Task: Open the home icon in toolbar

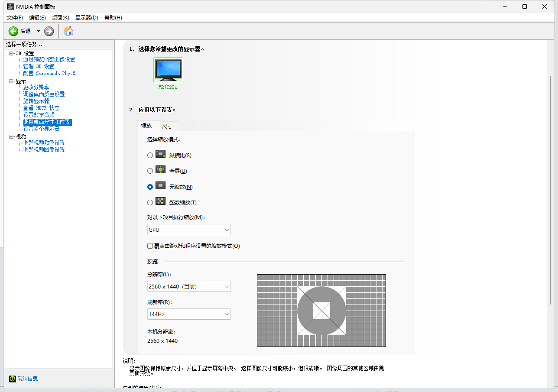Action: coord(68,31)
